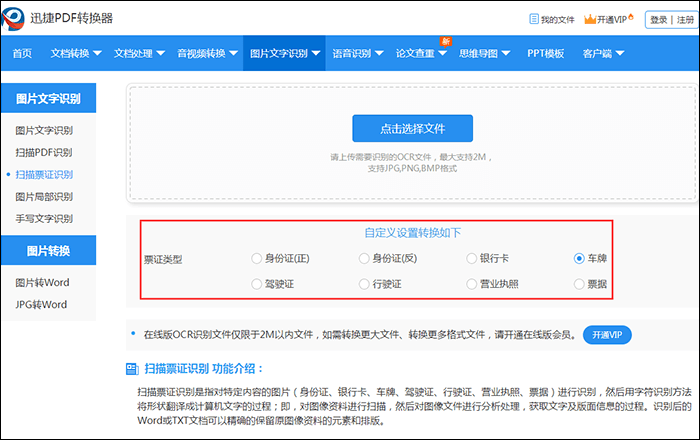
Task: Click the 图片文字识别 sidebar section header
Action: tap(48, 98)
